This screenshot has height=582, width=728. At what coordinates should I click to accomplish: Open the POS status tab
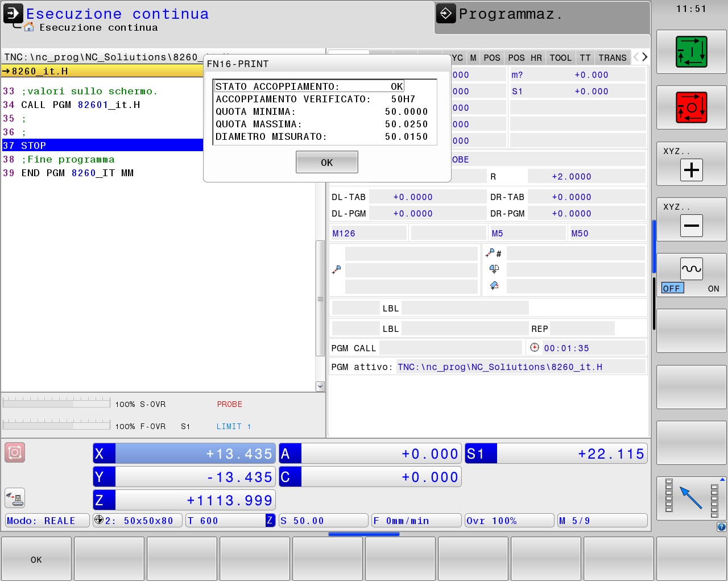click(492, 57)
